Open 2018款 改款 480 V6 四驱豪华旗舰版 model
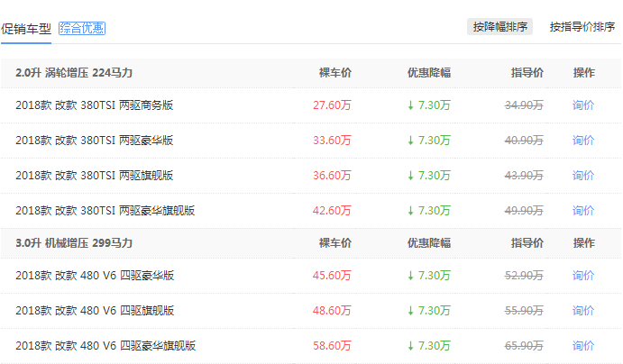The image size is (623, 364). point(105,346)
